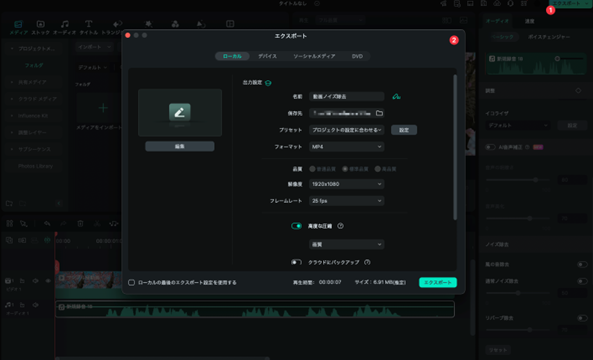
Task: Toggle the 高度な圧縮 switch off
Action: tap(296, 226)
